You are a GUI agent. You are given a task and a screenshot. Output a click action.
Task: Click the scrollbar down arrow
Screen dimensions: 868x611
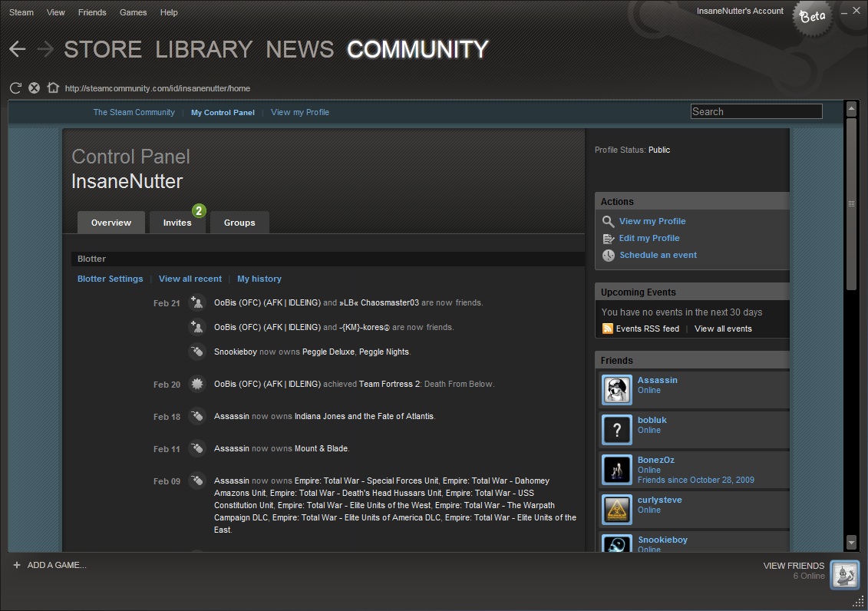pyautogui.click(x=851, y=543)
